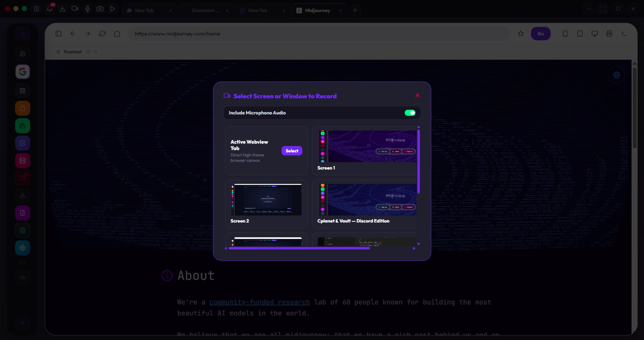Click the dialog's scroll-down arrow
Image resolution: width=644 pixels, height=340 pixels.
(x=419, y=244)
